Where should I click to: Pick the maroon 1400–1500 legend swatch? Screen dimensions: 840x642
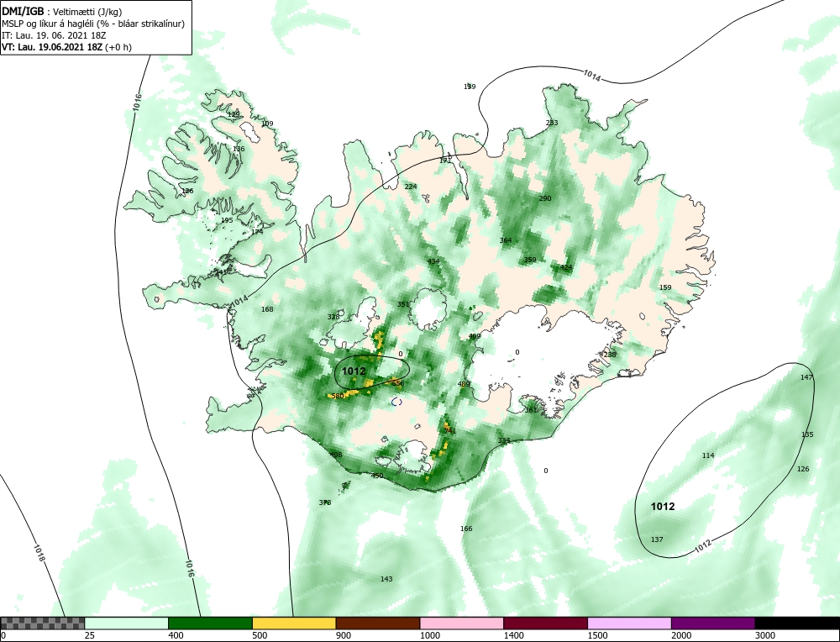tap(545, 623)
